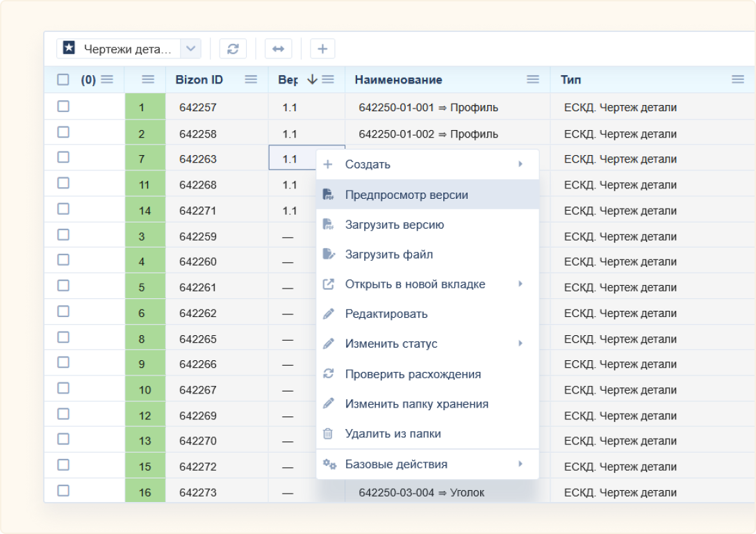Click the star icon beside Чертежи дета…
The image size is (756, 534).
(x=69, y=48)
